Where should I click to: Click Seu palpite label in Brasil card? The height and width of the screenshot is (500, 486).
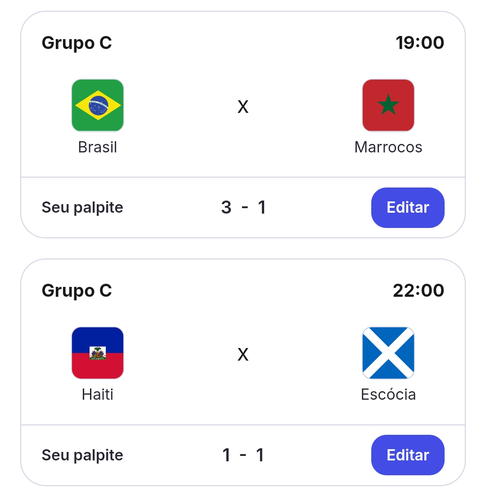pyautogui.click(x=82, y=208)
